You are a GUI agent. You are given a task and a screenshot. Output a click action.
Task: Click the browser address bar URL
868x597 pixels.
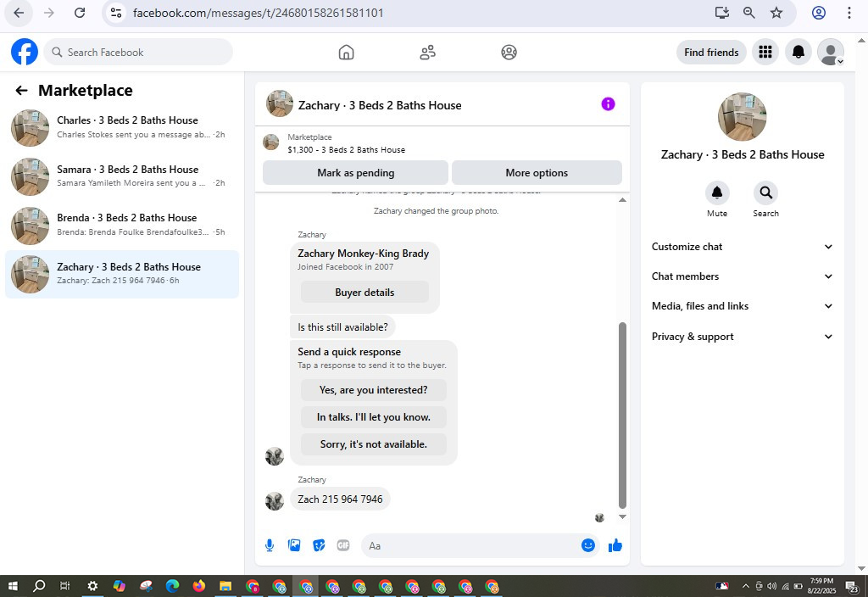(x=258, y=13)
